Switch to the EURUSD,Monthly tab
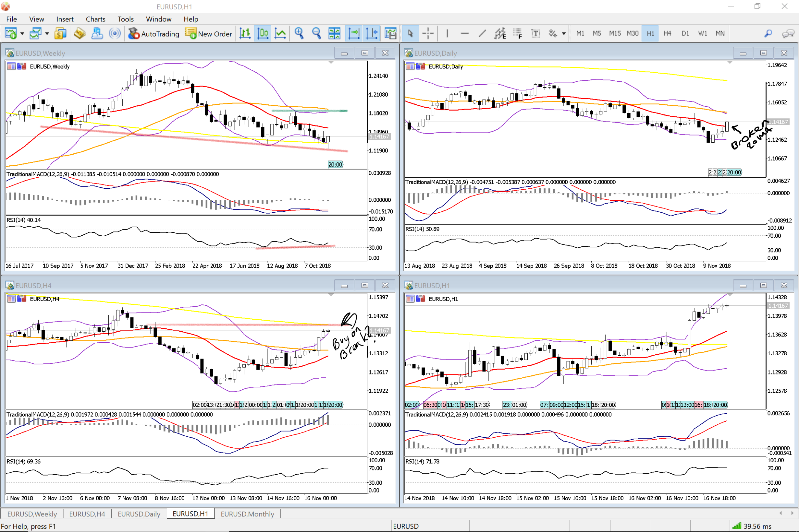799x532 pixels. pos(247,514)
